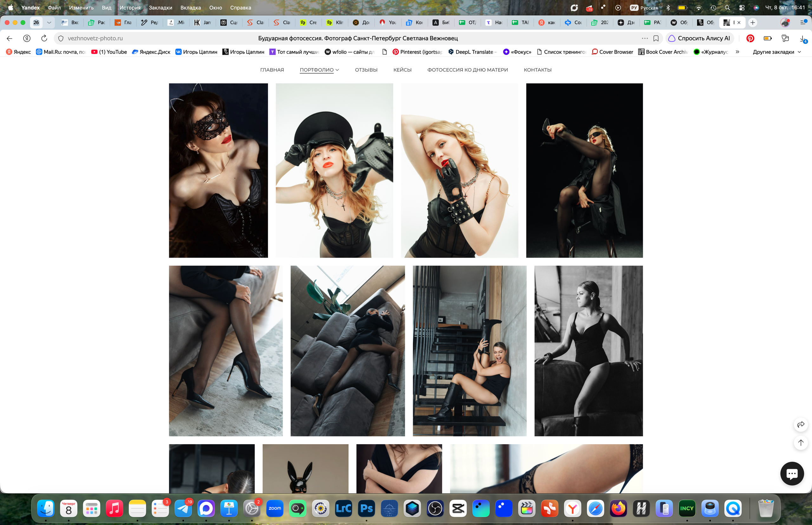Open the downloads arrow icon
Image resolution: width=812 pixels, height=525 pixels.
point(803,38)
